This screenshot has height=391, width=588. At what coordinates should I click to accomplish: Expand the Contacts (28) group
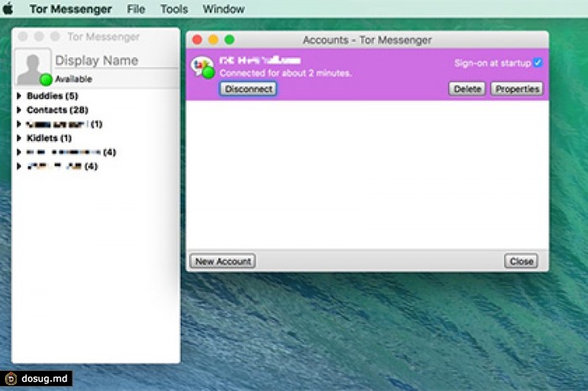pos(19,110)
